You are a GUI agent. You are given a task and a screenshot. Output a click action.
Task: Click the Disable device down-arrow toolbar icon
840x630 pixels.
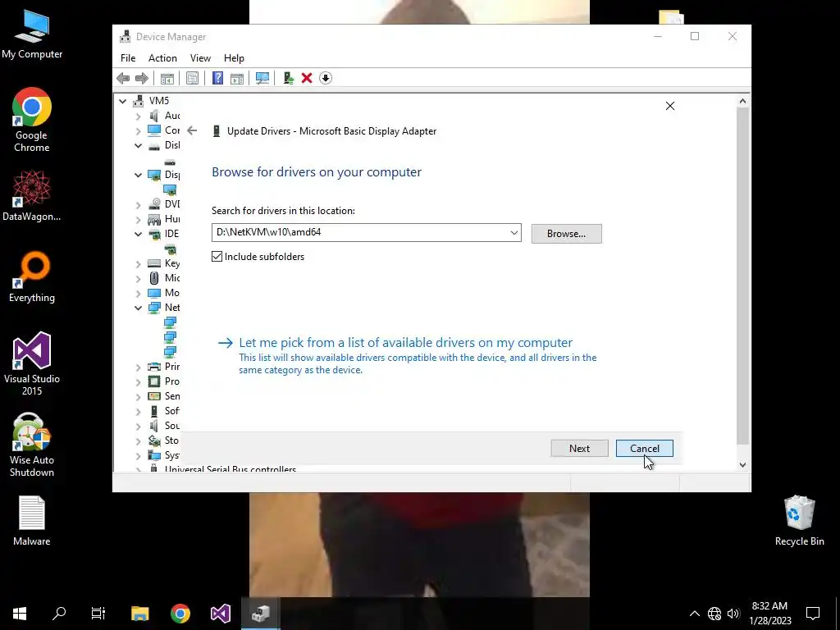click(325, 78)
